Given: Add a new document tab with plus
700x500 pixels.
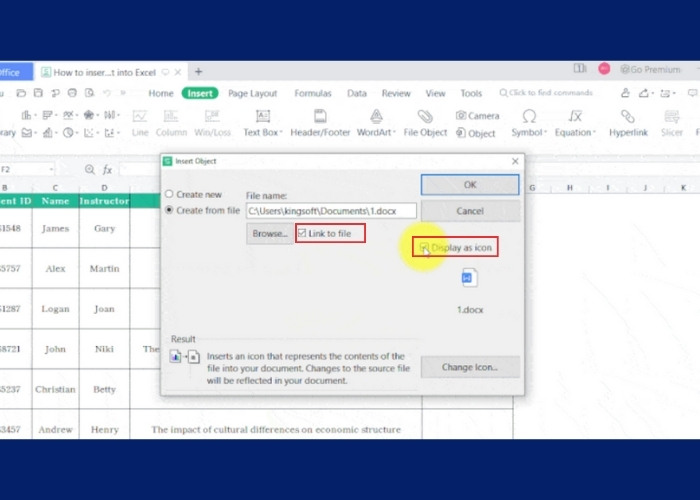Looking at the screenshot, I should [199, 71].
